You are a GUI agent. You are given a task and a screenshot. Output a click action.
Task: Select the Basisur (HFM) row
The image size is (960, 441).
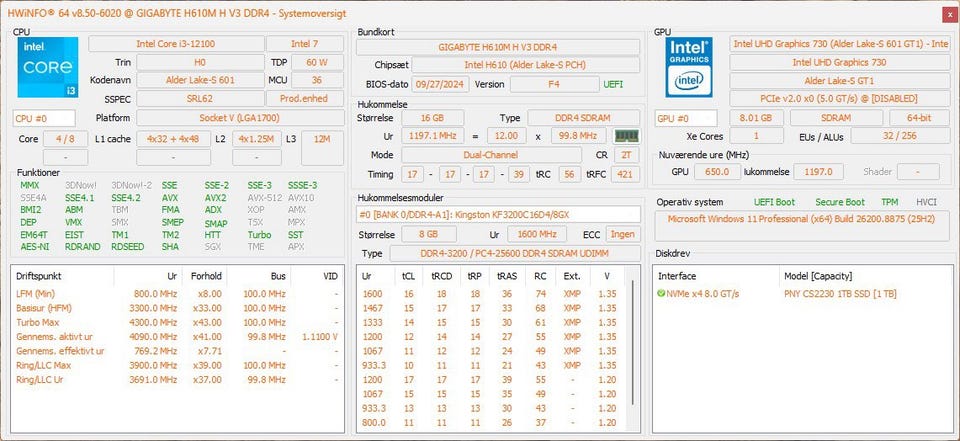pos(177,308)
